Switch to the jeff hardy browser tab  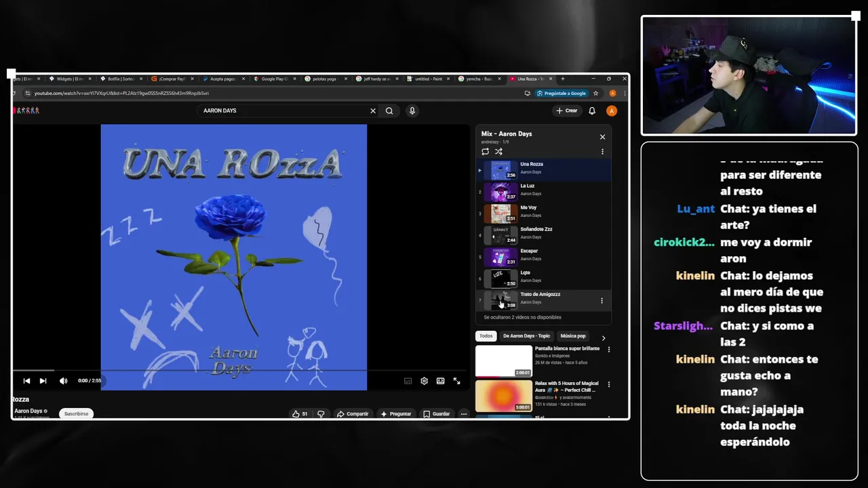tap(376, 79)
